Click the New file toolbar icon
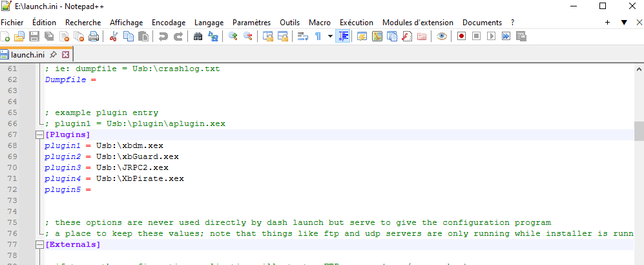The height and width of the screenshot is (265, 644). 6,36
